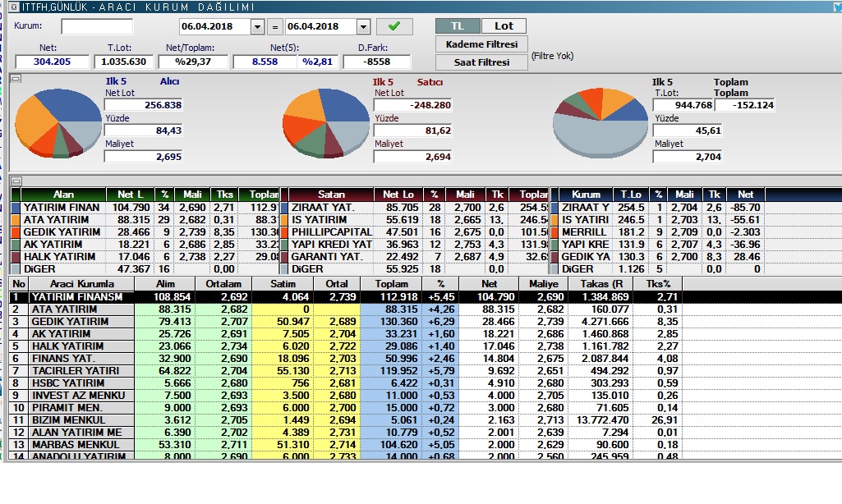Click orange swatch beside ATA YATIRIM buyer

(x=15, y=220)
